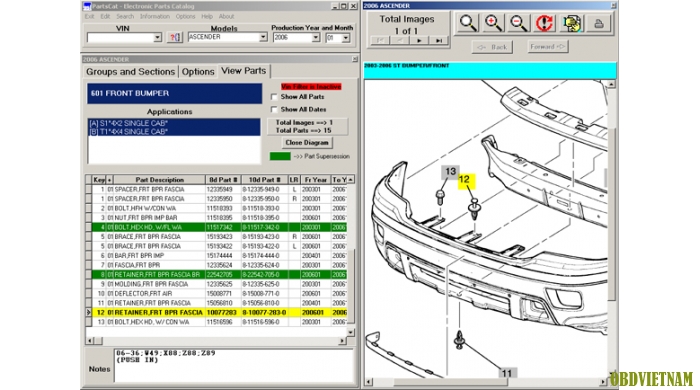Image resolution: width=700 pixels, height=390 pixels.
Task: Enable the Show All Parts checkbox
Action: (274, 97)
